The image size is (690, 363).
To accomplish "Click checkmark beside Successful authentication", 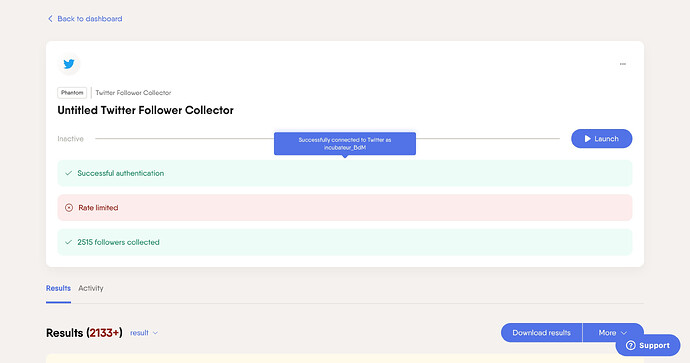I will pos(68,173).
